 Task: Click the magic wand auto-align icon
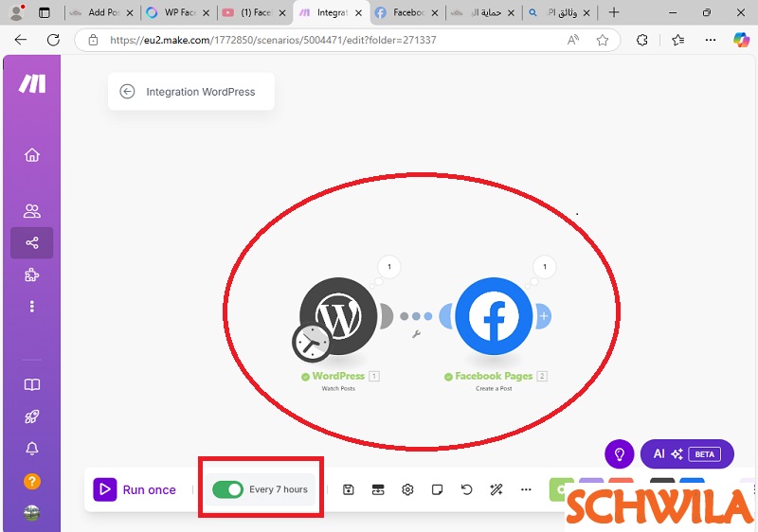click(x=496, y=489)
